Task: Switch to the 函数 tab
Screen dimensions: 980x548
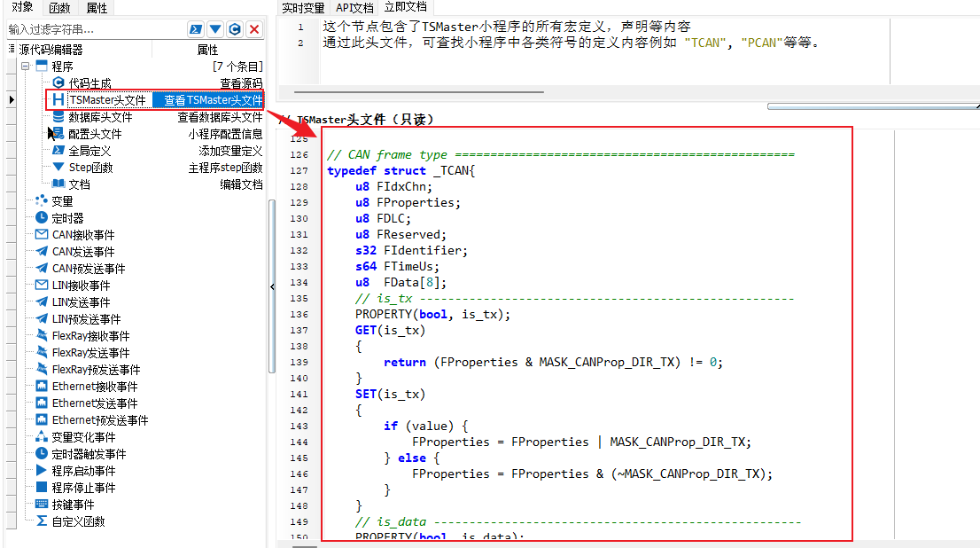Action: pyautogui.click(x=59, y=7)
